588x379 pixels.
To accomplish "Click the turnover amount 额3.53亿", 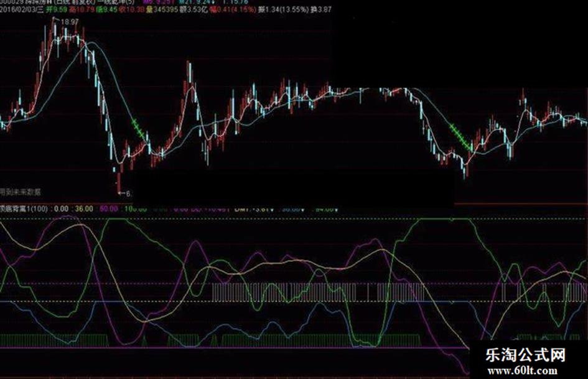I will 194,9.
